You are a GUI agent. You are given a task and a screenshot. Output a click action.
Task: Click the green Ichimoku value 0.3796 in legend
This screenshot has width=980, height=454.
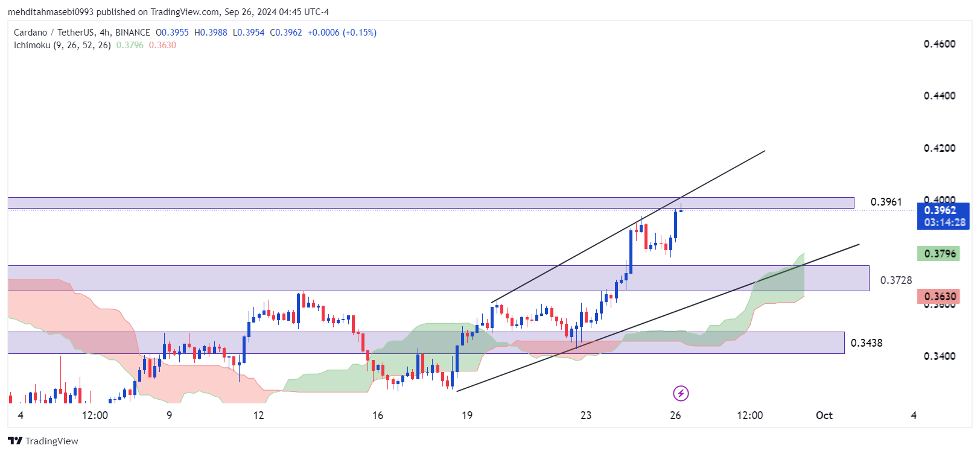[x=130, y=45]
